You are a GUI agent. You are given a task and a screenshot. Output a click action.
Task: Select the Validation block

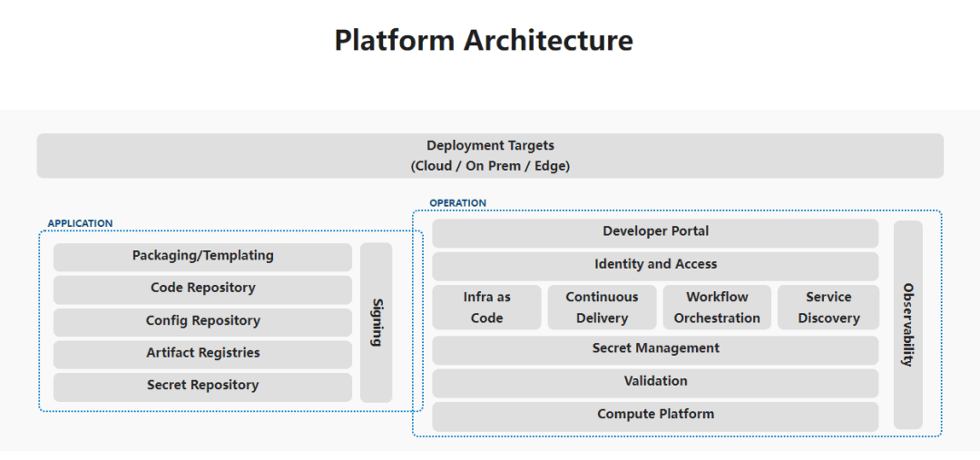pyautogui.click(x=655, y=383)
